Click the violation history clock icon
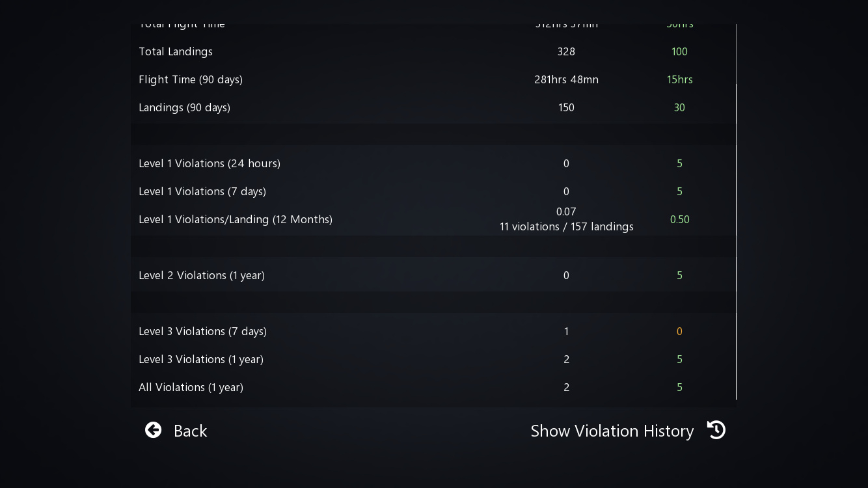The image size is (868, 488). point(716,430)
